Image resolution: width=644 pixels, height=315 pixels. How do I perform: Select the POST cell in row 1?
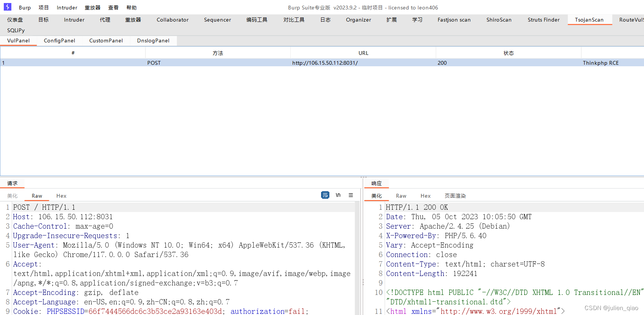click(x=218, y=63)
